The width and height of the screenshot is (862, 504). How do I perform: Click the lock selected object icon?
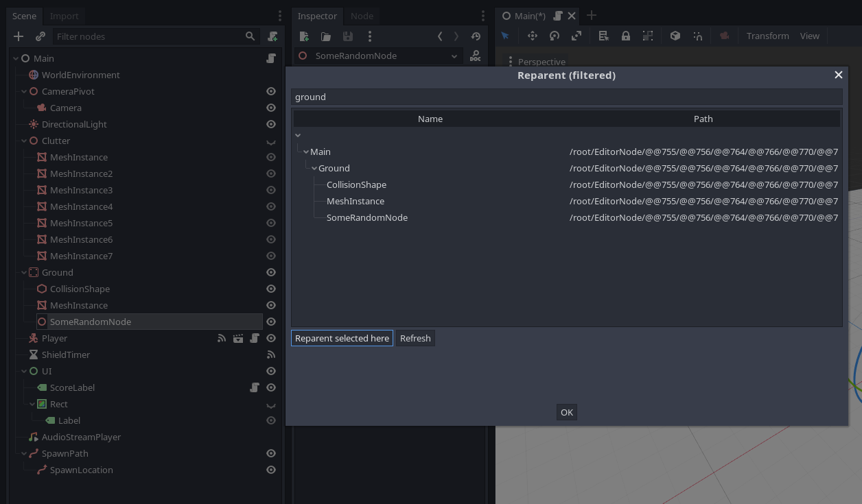click(626, 36)
